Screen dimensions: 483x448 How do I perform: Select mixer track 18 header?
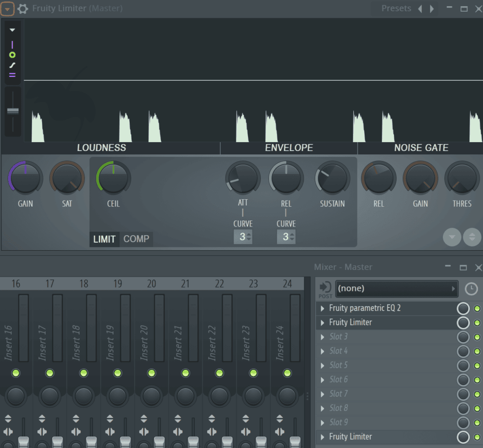click(x=84, y=283)
